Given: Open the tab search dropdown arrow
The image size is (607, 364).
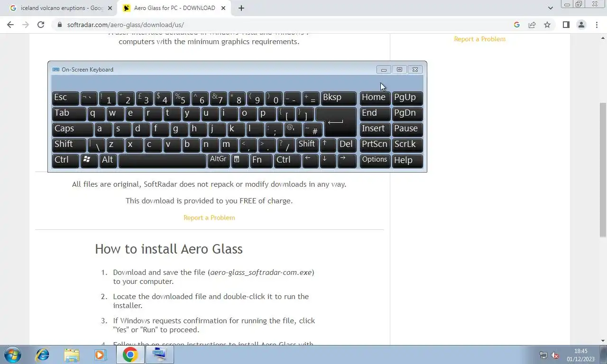Looking at the screenshot, I should tap(550, 8).
